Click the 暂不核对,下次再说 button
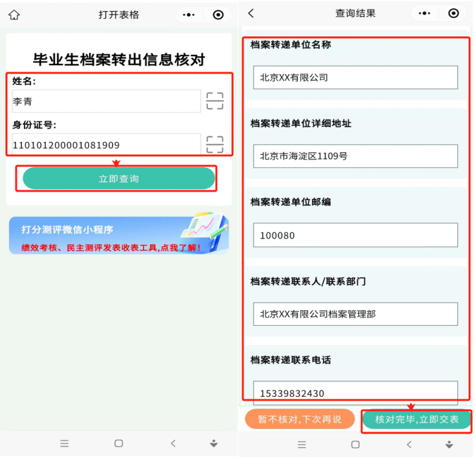Screen dimensions: 476x460 tap(300, 419)
